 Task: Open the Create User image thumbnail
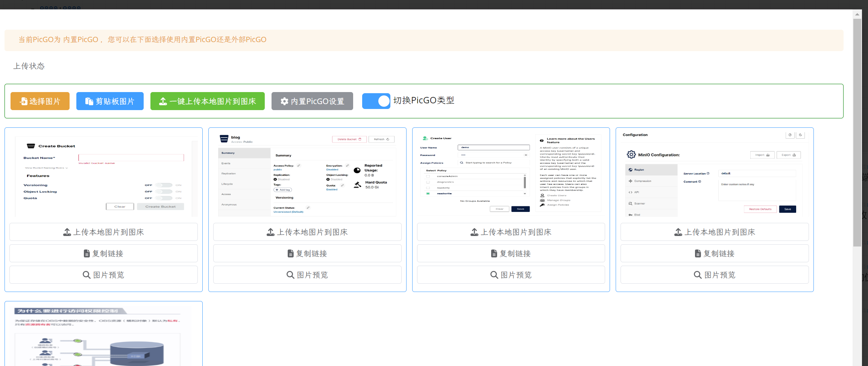(511, 175)
